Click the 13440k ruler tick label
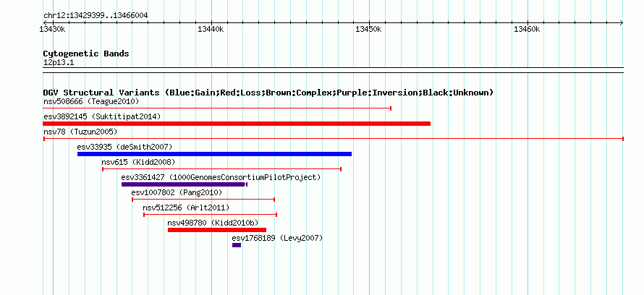 pyautogui.click(x=211, y=29)
